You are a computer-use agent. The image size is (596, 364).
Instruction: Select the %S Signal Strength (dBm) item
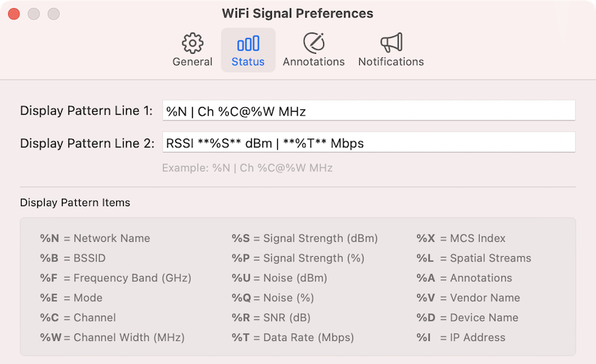305,238
